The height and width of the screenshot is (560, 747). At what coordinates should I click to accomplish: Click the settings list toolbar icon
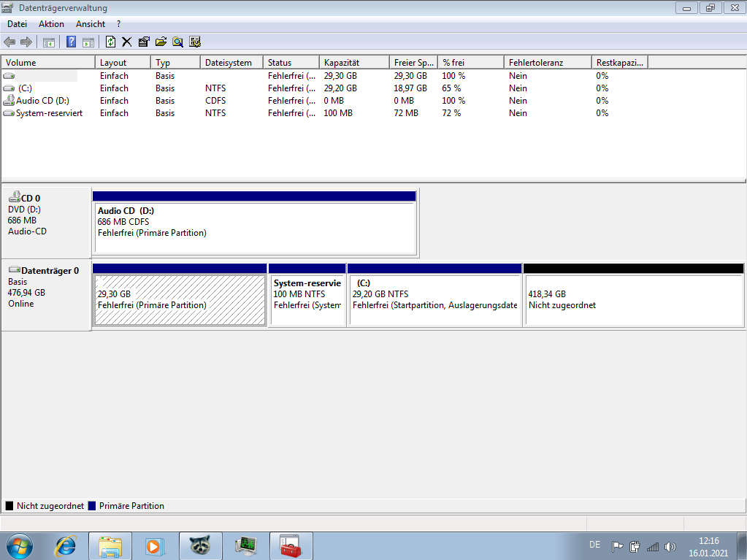[x=195, y=42]
